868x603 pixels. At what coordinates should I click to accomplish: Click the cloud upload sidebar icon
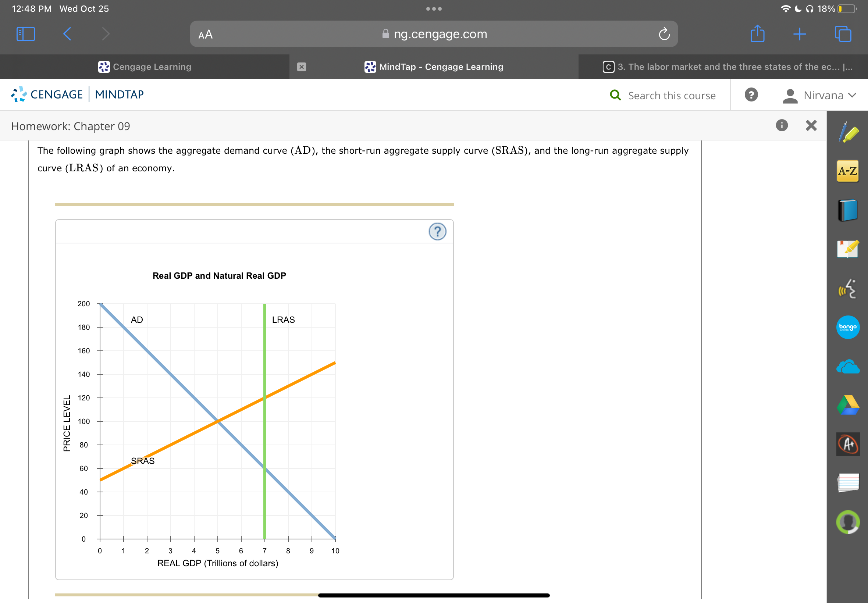tap(850, 367)
